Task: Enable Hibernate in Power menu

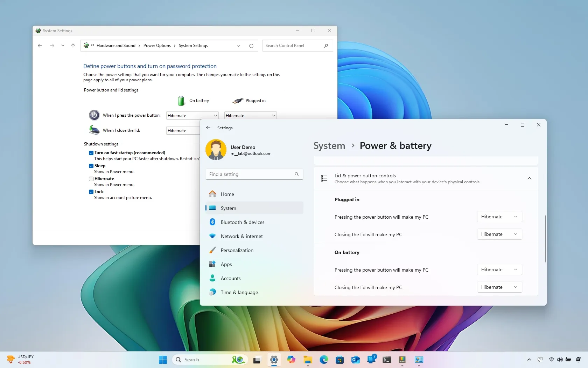Action: tap(91, 178)
